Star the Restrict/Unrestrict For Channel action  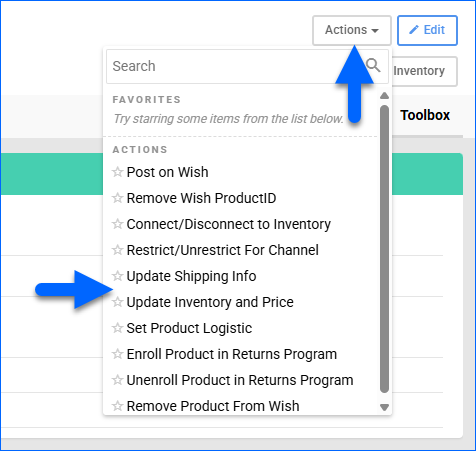[x=117, y=250]
